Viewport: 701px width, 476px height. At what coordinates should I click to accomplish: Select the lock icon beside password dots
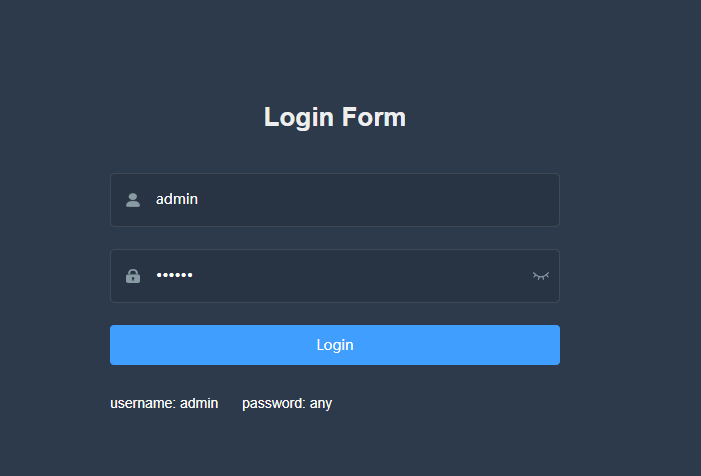tap(133, 276)
